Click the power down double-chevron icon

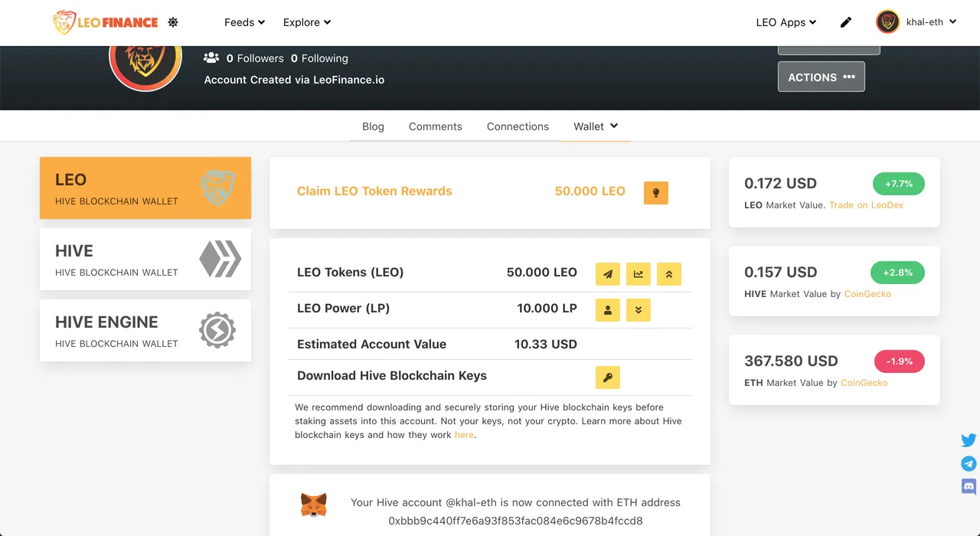click(x=639, y=310)
